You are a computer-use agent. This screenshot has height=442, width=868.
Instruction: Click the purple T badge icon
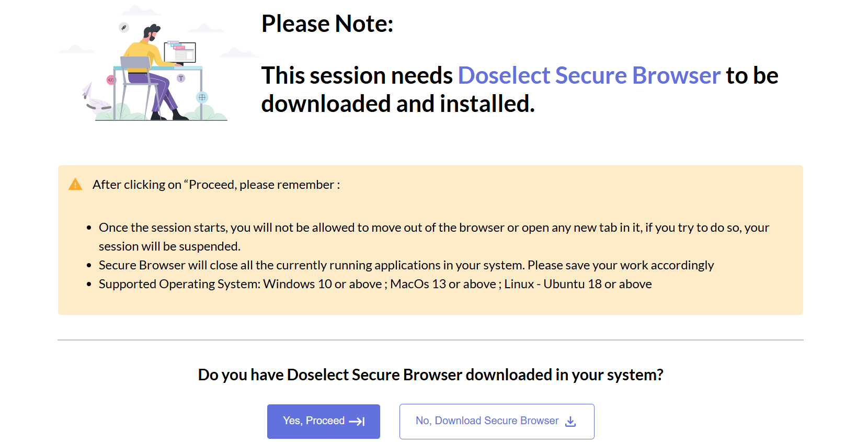(x=181, y=78)
